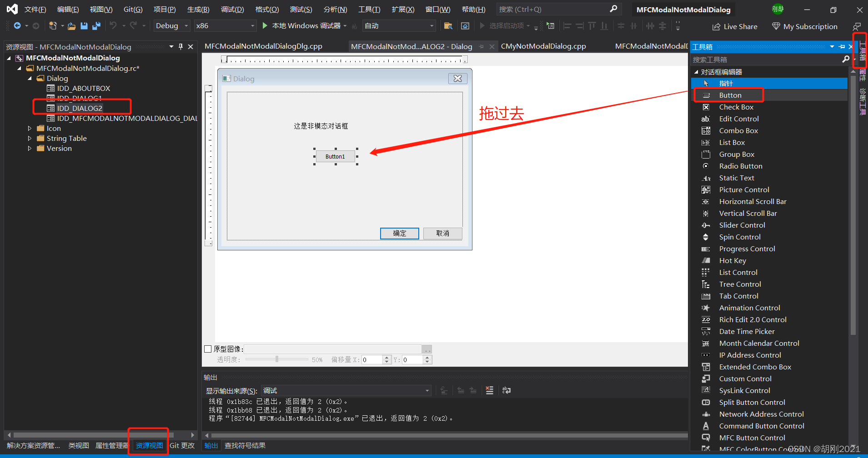
Task: Open the 显示输出来源 调试 dropdown
Action: tap(346, 391)
